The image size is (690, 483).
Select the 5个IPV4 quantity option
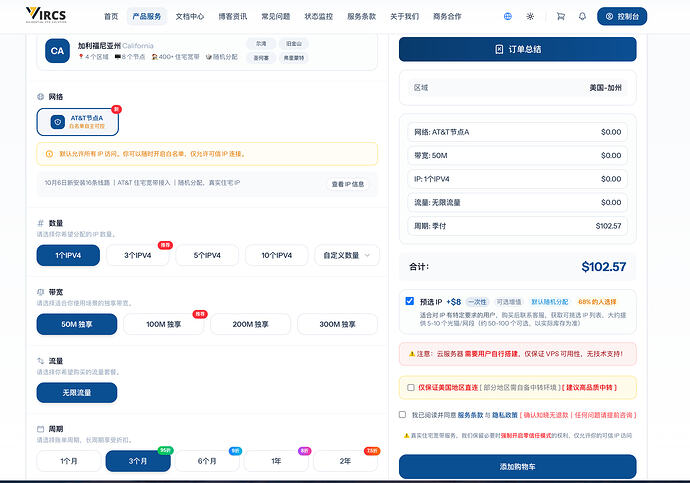(207, 256)
